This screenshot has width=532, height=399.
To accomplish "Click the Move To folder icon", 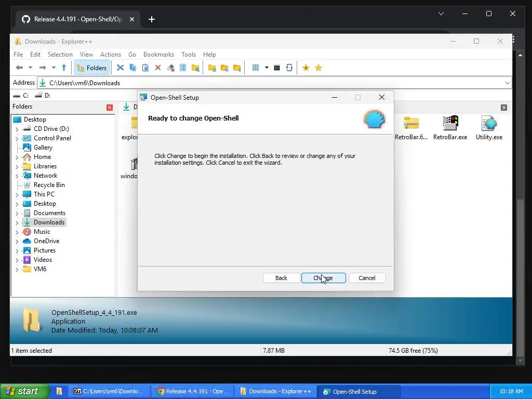I will click(237, 68).
